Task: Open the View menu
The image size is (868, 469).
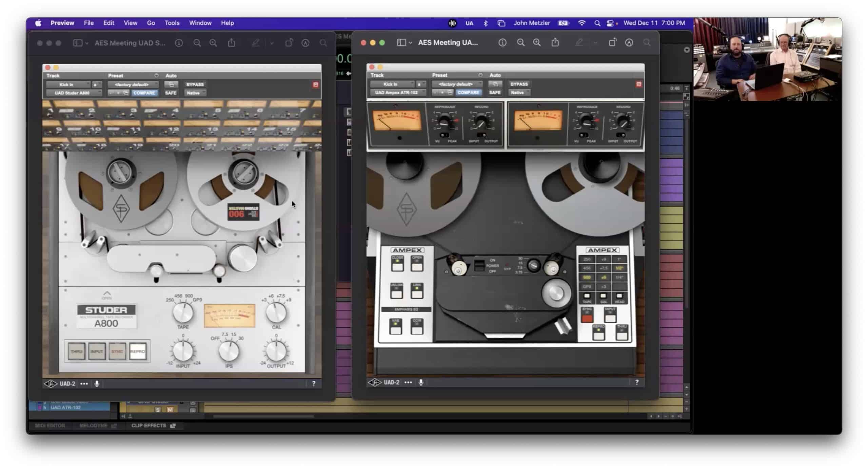Action: coord(130,23)
